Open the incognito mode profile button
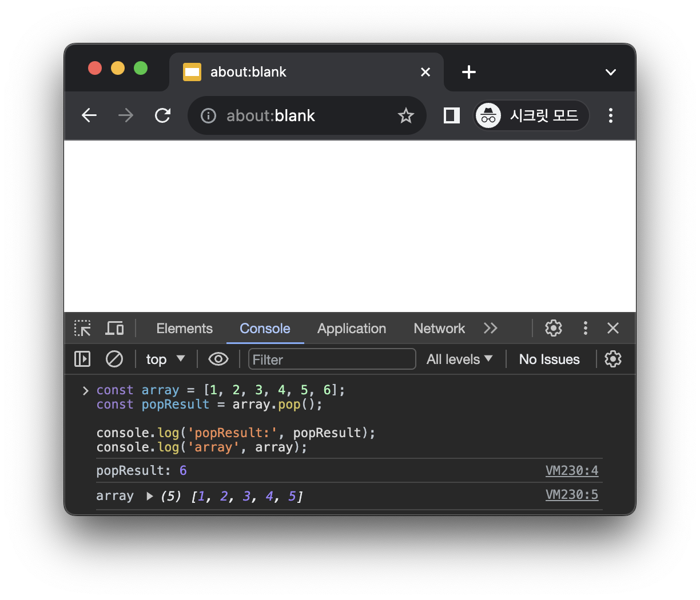The height and width of the screenshot is (600, 700). (531, 115)
